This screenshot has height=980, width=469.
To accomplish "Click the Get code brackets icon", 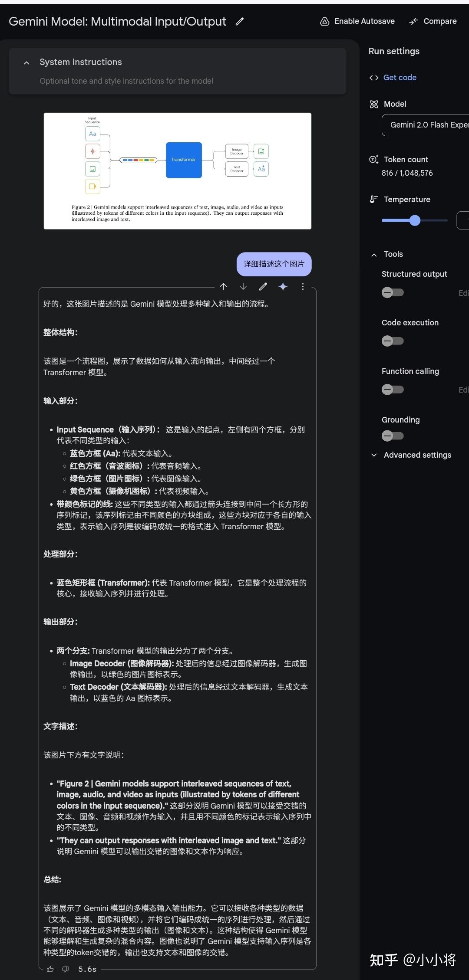I will (x=373, y=78).
